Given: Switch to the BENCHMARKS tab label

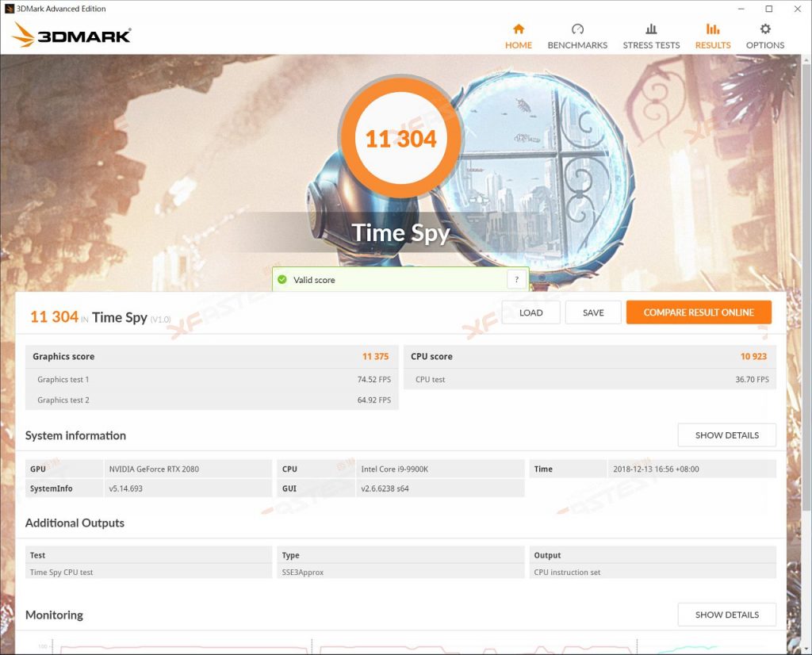Looking at the screenshot, I should point(577,45).
